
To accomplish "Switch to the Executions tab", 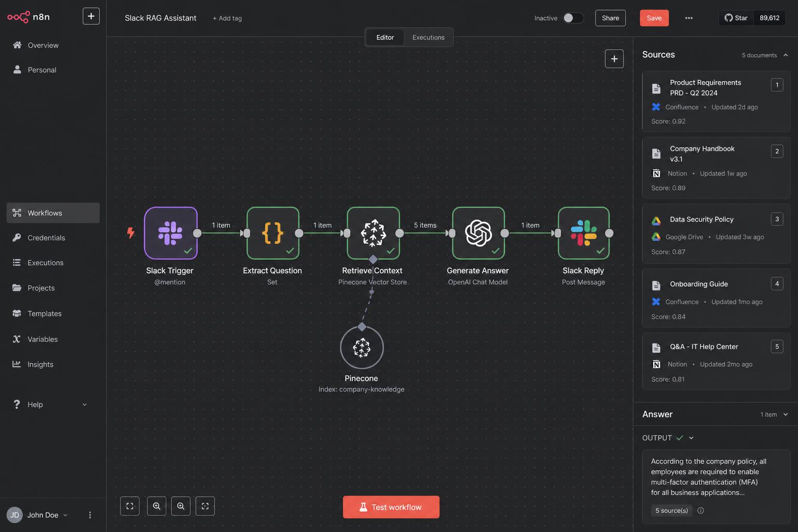I will [429, 37].
